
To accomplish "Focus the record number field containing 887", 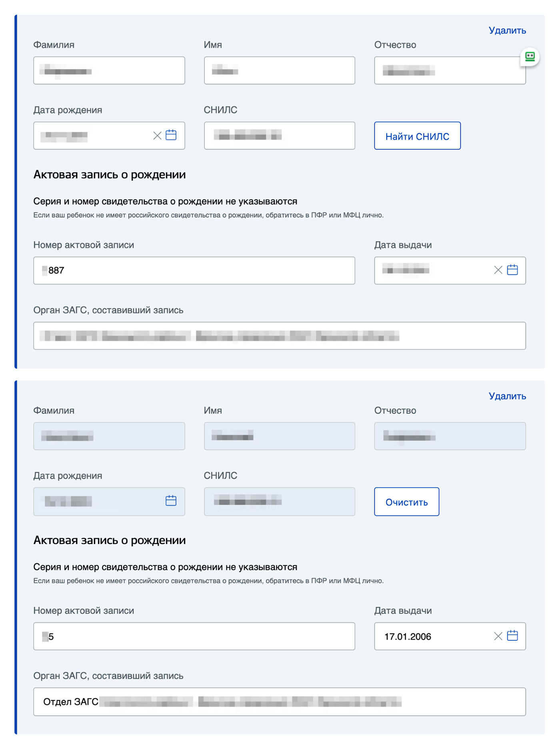I will tap(194, 270).
